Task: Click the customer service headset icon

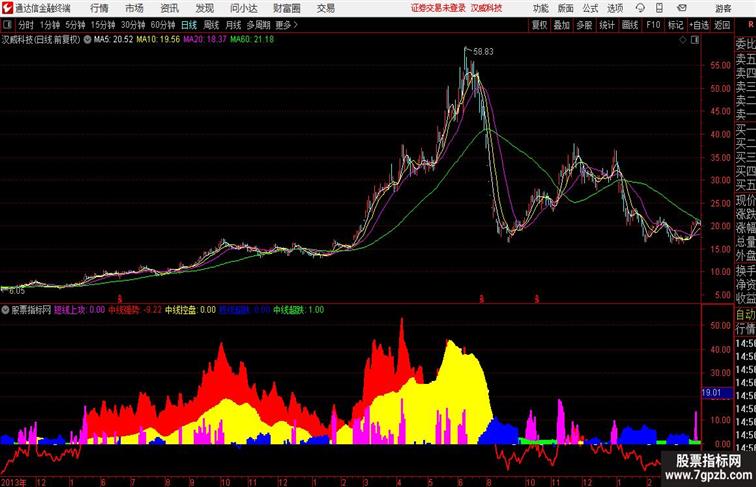Action: pos(640,8)
